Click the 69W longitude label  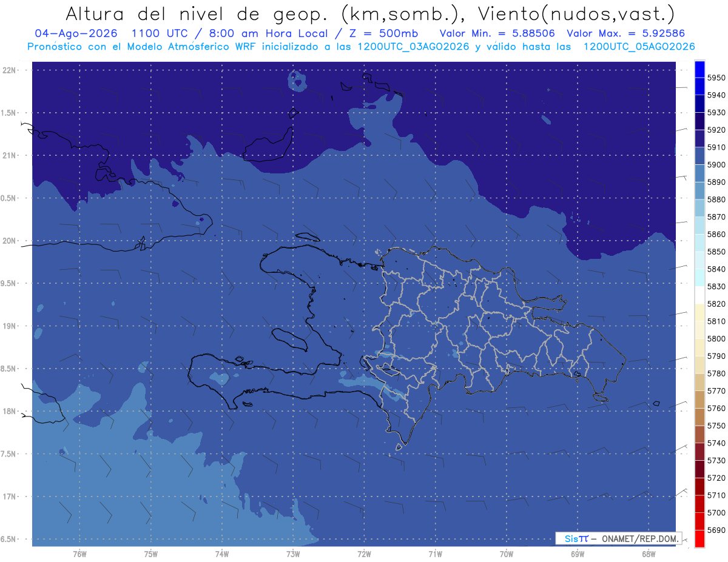point(578,554)
